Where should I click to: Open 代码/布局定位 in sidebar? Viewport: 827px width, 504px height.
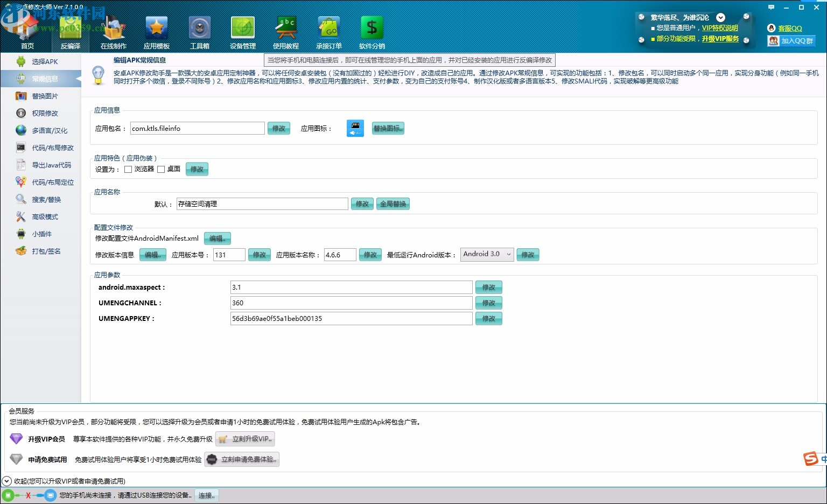pos(41,182)
